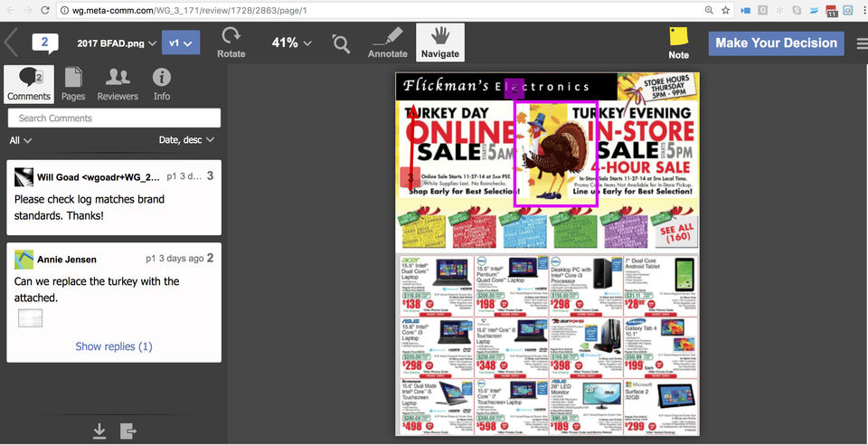868x445 pixels.
Task: Click Annie Jensen's avatar image
Action: click(24, 259)
